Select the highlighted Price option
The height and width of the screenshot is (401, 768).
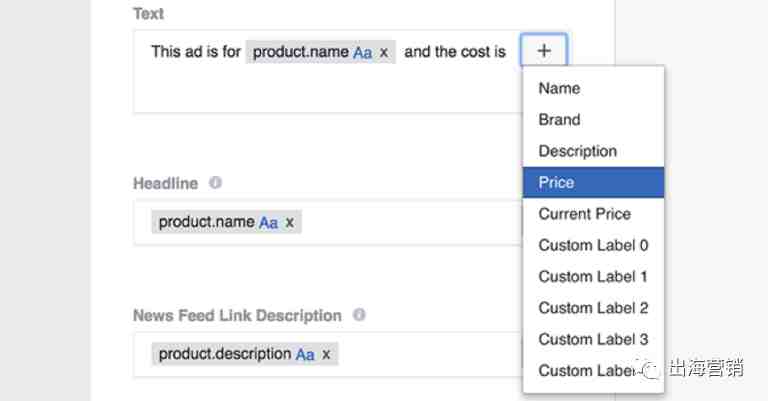(556, 182)
